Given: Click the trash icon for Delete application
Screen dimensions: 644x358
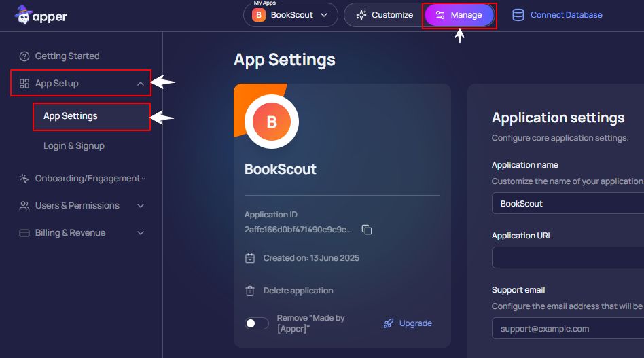Looking at the screenshot, I should [250, 291].
